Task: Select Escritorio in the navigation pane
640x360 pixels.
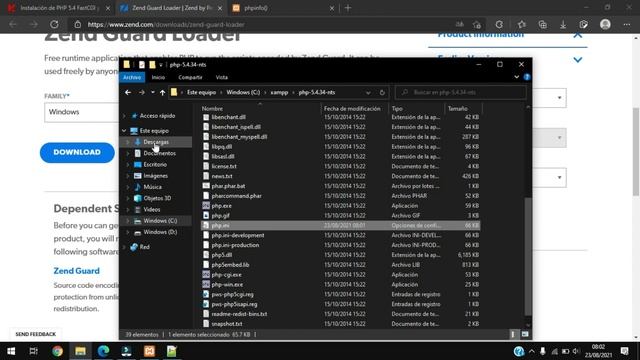Action: 155,164
